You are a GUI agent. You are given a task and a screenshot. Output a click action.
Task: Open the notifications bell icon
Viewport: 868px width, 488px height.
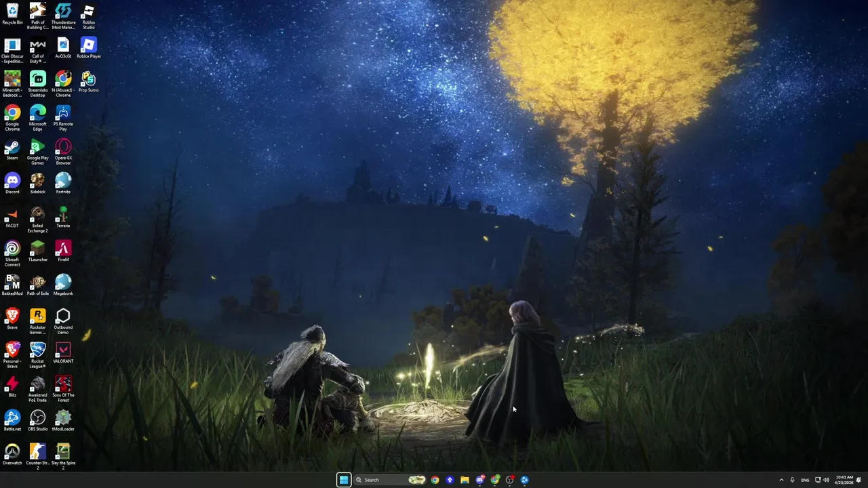point(859,480)
